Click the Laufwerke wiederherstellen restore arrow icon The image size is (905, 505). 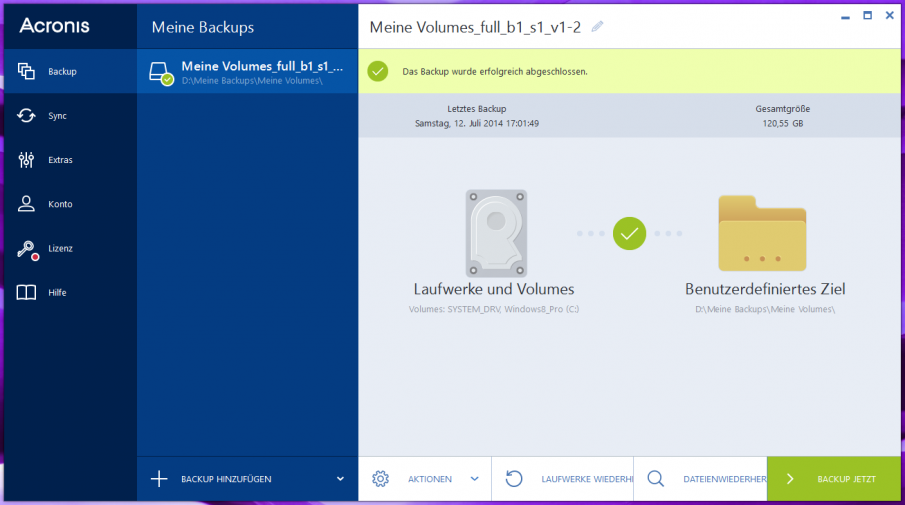[x=514, y=479]
